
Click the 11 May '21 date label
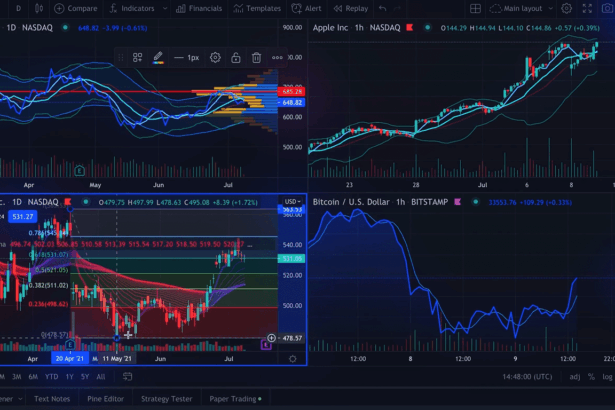click(x=117, y=359)
